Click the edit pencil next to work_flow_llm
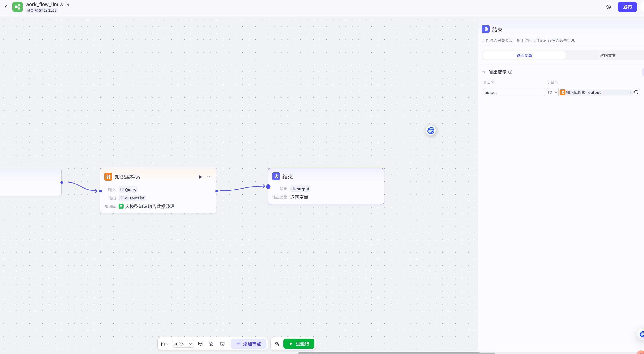644x354 pixels. tap(67, 4)
